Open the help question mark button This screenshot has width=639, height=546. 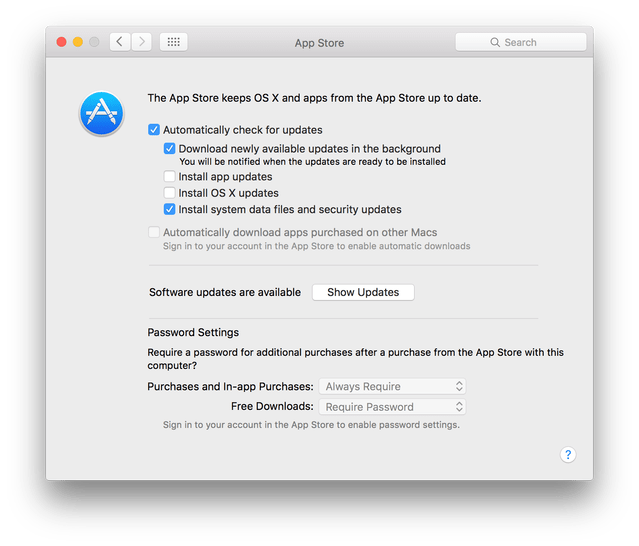coord(567,455)
